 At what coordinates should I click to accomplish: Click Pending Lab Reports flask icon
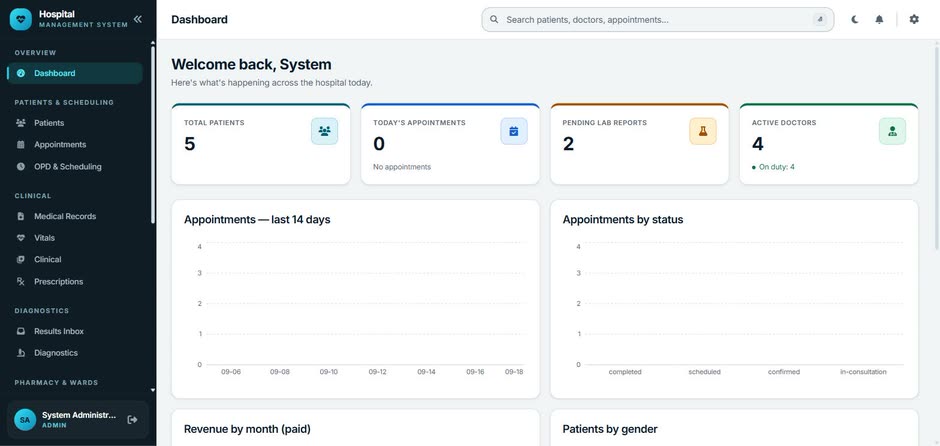click(x=703, y=131)
